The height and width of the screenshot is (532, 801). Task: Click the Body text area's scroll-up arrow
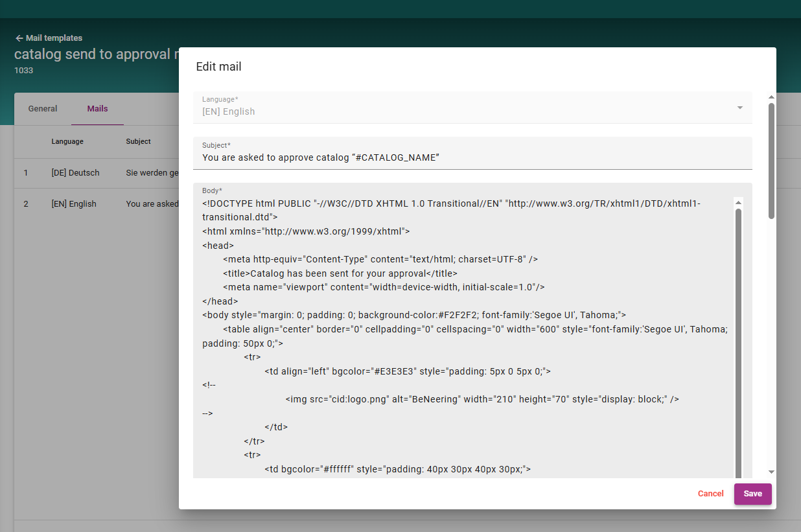(x=738, y=203)
